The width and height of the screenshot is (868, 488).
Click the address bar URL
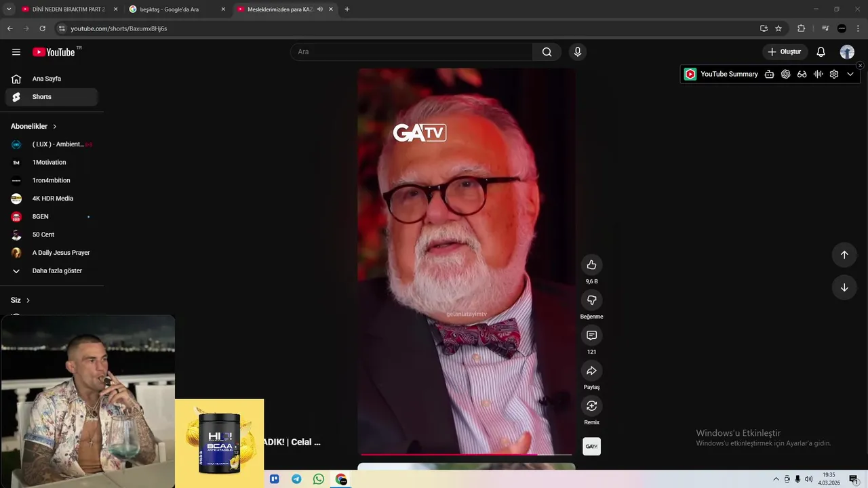(119, 28)
